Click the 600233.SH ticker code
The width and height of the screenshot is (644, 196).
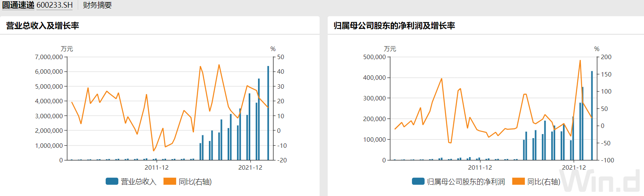[55, 5]
